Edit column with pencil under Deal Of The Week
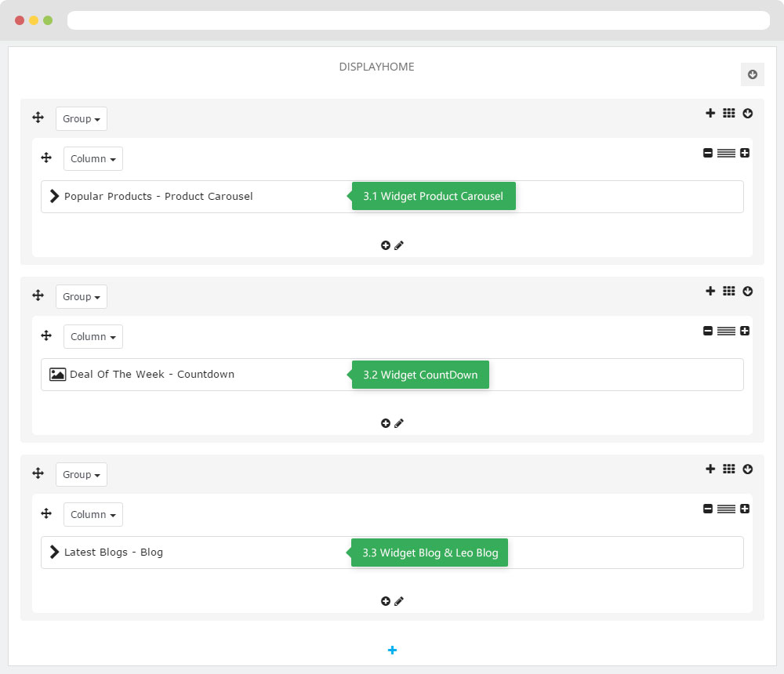Viewport: 784px width, 674px height. click(x=398, y=423)
